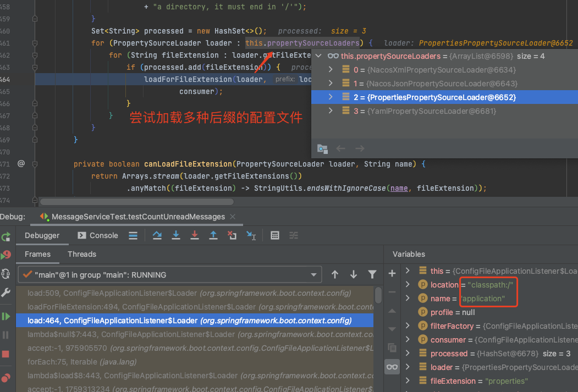The image size is (578, 392).
Task: Select frame load:464 in the stack
Action: pyautogui.click(x=195, y=321)
